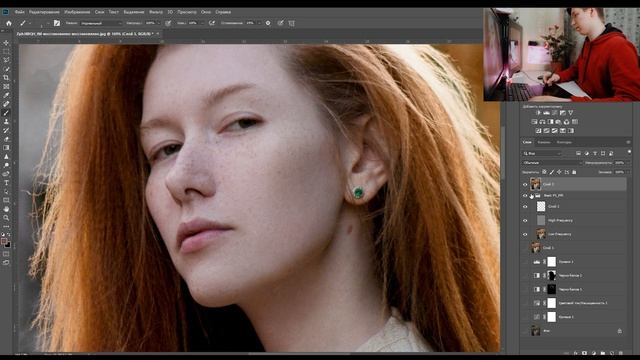Viewport: 640px width, 360px height.
Task: Toggle layer filtering on/off switch
Action: [629, 152]
